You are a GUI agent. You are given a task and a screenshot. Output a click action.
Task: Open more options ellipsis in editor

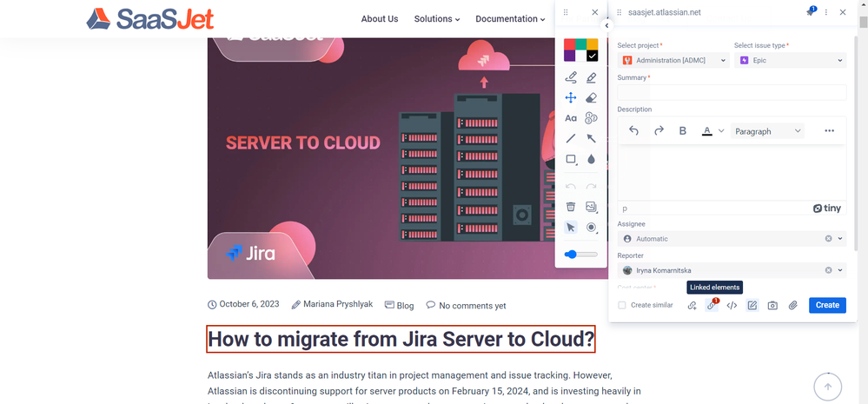click(829, 131)
